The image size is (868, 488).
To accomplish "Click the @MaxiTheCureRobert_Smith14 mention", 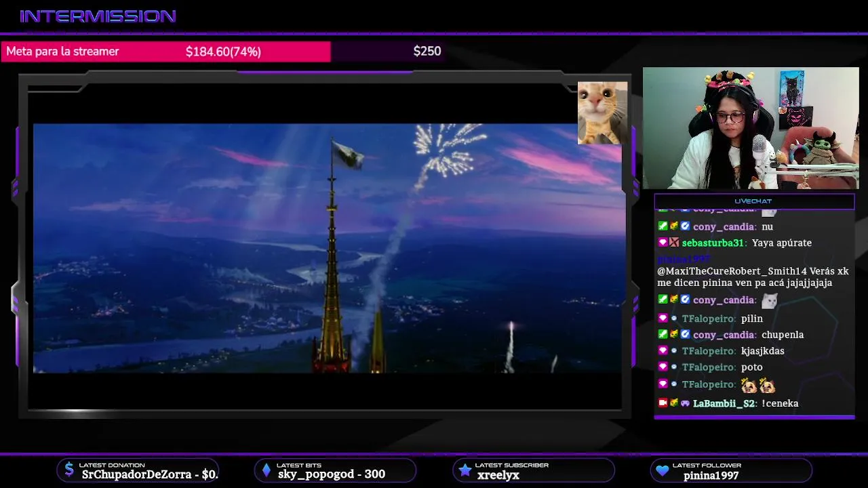I will point(732,271).
